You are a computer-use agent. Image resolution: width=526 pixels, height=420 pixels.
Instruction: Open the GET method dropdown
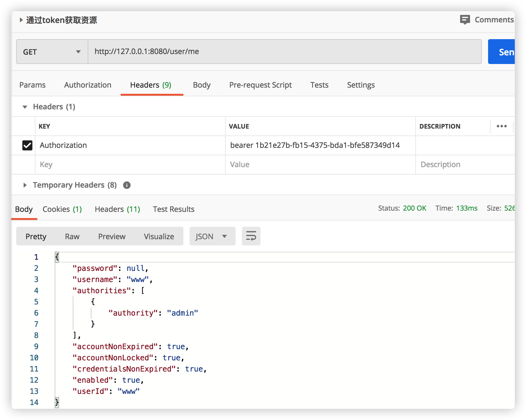tap(52, 52)
